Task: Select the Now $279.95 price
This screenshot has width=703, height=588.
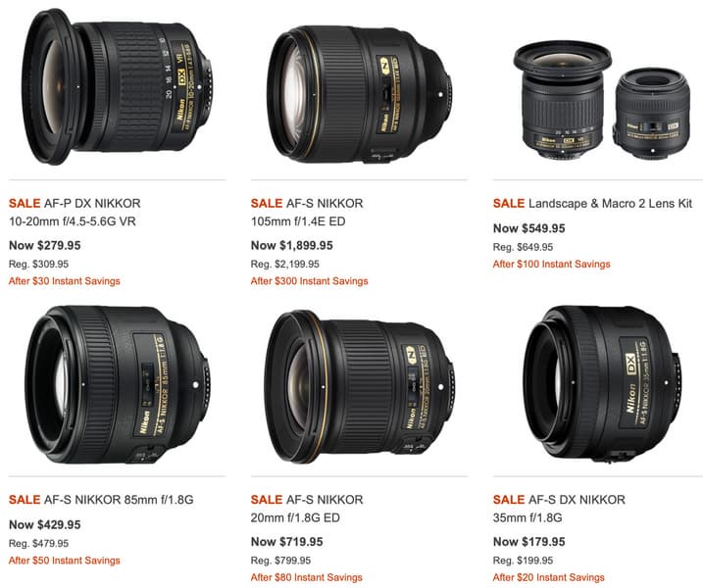Action: [45, 246]
